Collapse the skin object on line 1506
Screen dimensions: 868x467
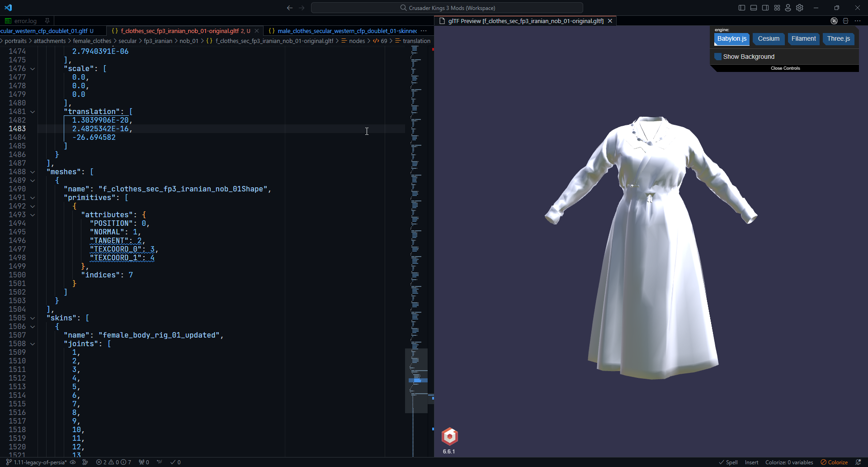click(x=33, y=327)
